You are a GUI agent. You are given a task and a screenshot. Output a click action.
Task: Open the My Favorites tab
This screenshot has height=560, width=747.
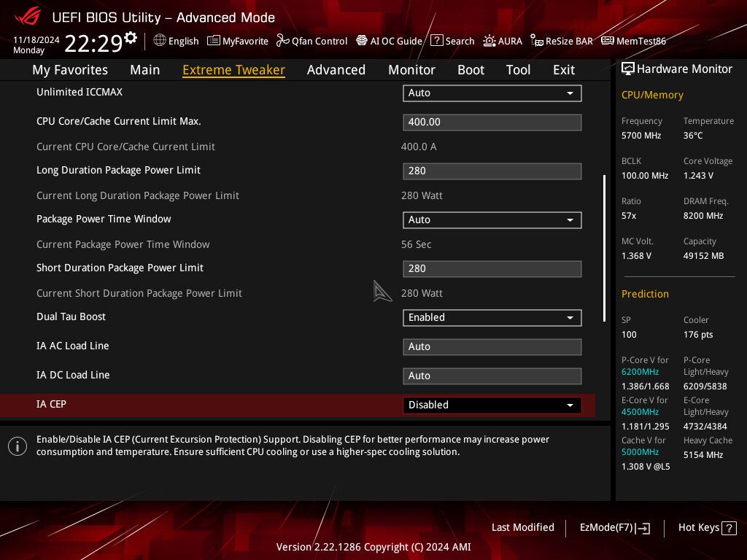click(x=70, y=70)
